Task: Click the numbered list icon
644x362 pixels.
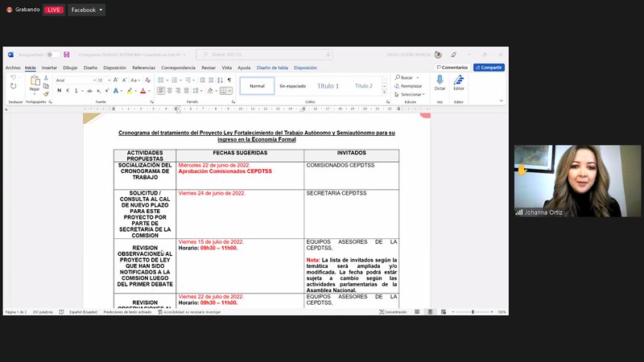Action: pyautogui.click(x=175, y=80)
